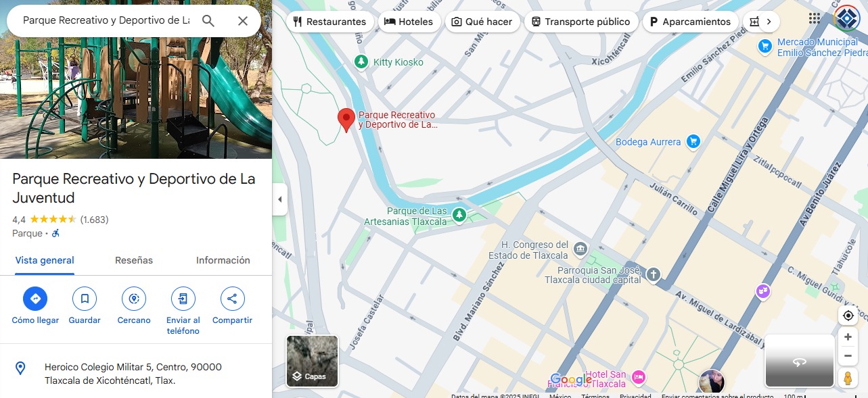Clear the search box with X

[243, 21]
